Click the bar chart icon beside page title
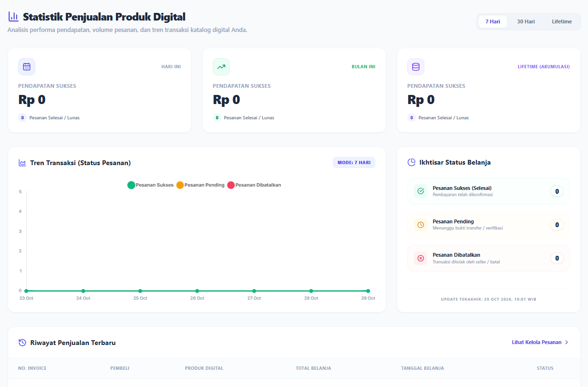This screenshot has height=387, width=588. coord(13,17)
